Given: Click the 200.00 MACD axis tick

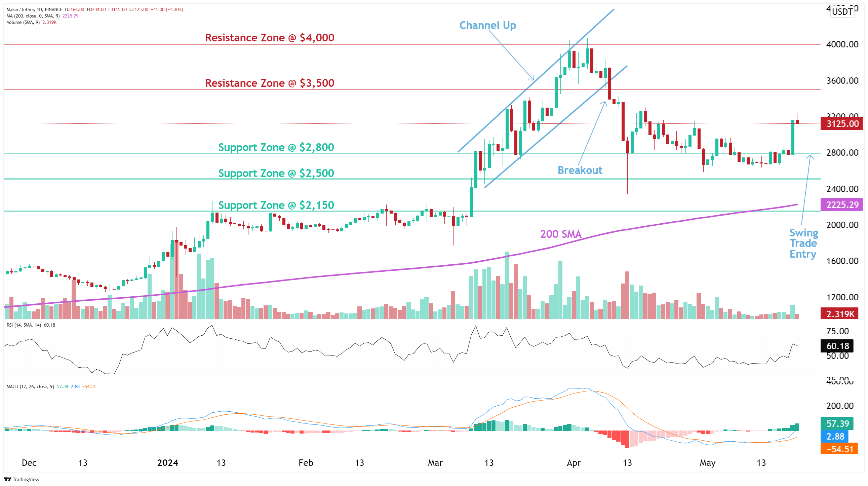Looking at the screenshot, I should coord(840,406).
